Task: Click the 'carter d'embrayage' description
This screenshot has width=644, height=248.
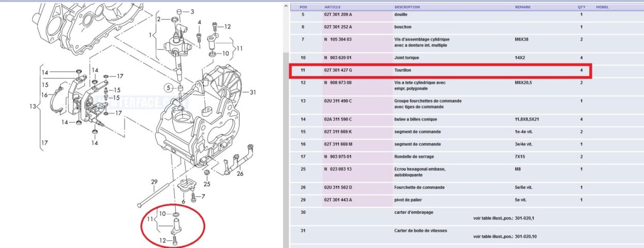Action: pyautogui.click(x=413, y=212)
